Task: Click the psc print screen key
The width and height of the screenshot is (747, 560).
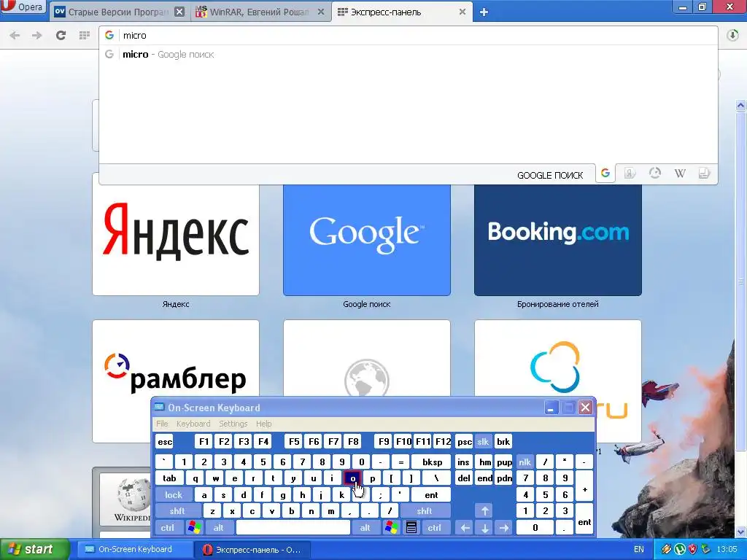Action: (464, 442)
